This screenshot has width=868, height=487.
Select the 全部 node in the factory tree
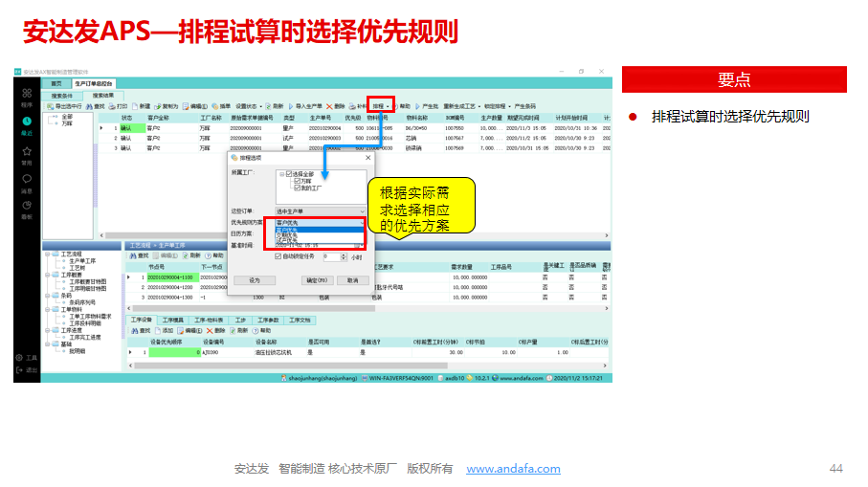pyautogui.click(x=67, y=117)
